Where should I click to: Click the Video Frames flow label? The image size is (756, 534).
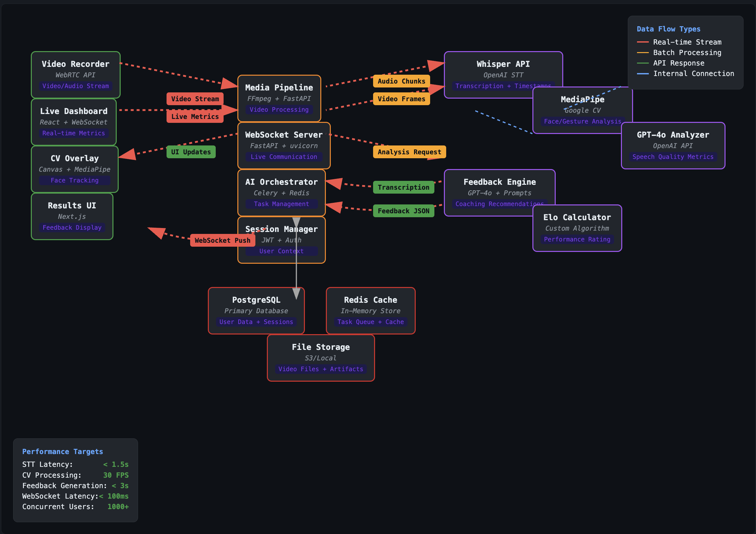point(401,99)
